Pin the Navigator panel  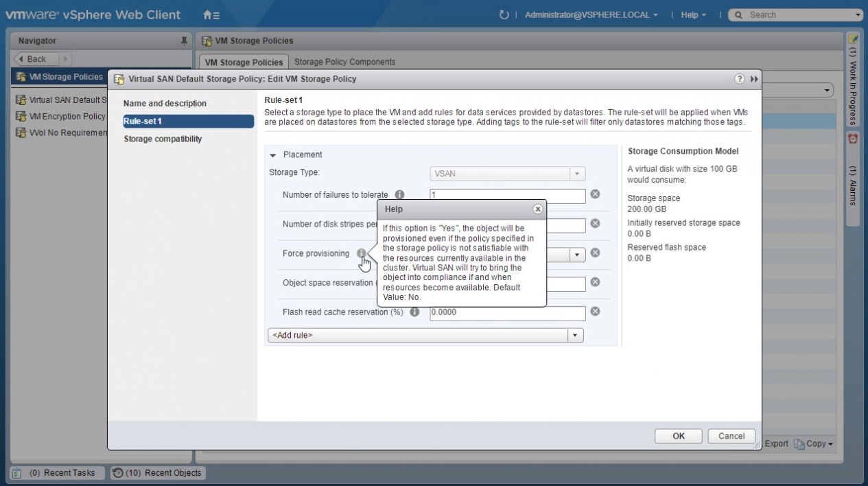184,41
